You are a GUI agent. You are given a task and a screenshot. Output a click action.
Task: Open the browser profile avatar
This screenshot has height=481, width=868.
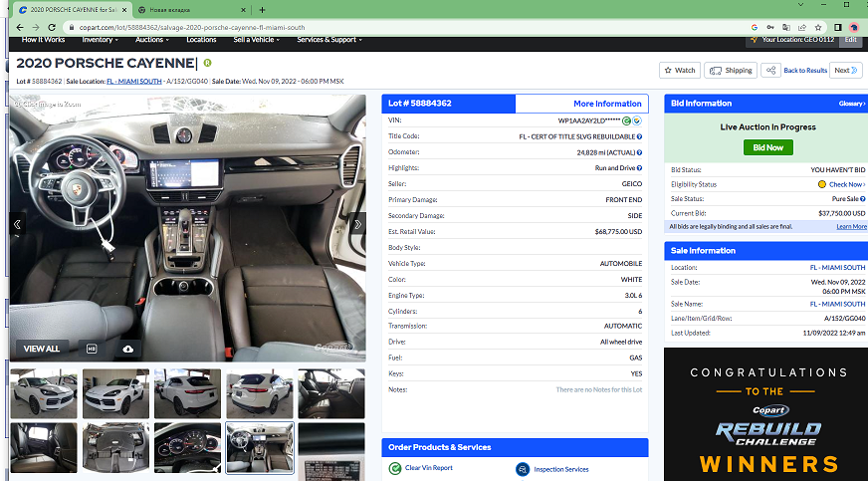pyautogui.click(x=854, y=27)
